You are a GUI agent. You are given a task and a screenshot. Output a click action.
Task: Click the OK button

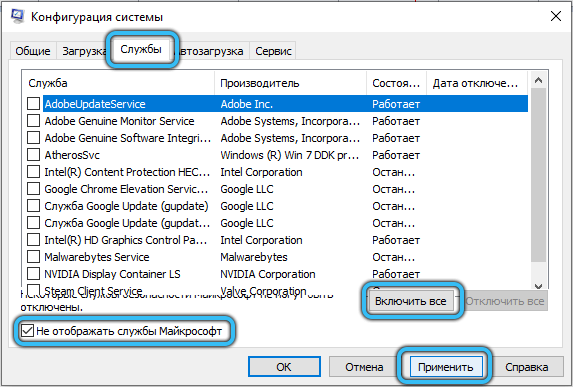pos(284,367)
